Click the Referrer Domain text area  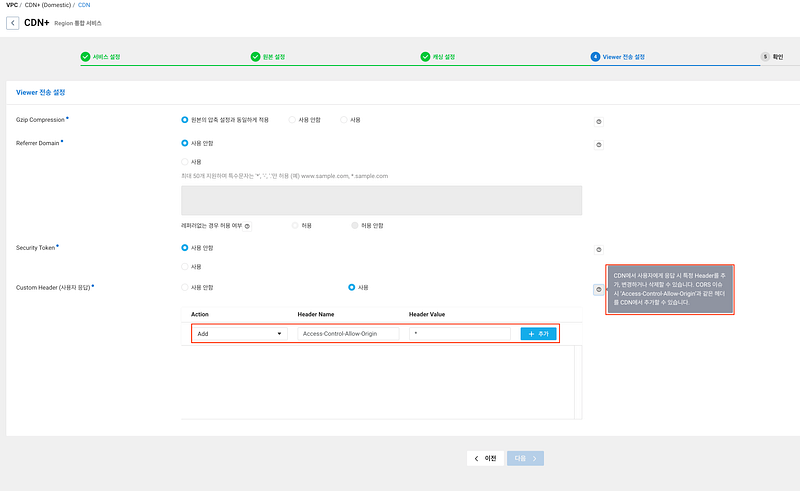coord(382,200)
